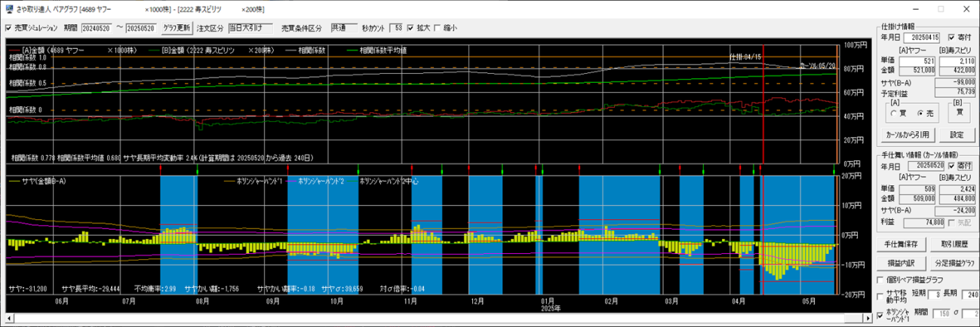Click the 手仕舞い単価 value 2,424
The width and height of the screenshot is (980, 327).
(957, 190)
